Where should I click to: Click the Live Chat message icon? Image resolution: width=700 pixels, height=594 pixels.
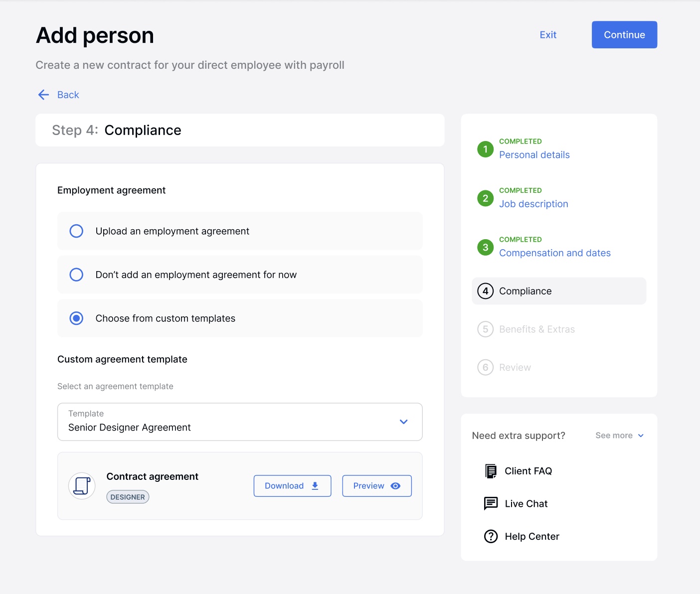pos(491,503)
